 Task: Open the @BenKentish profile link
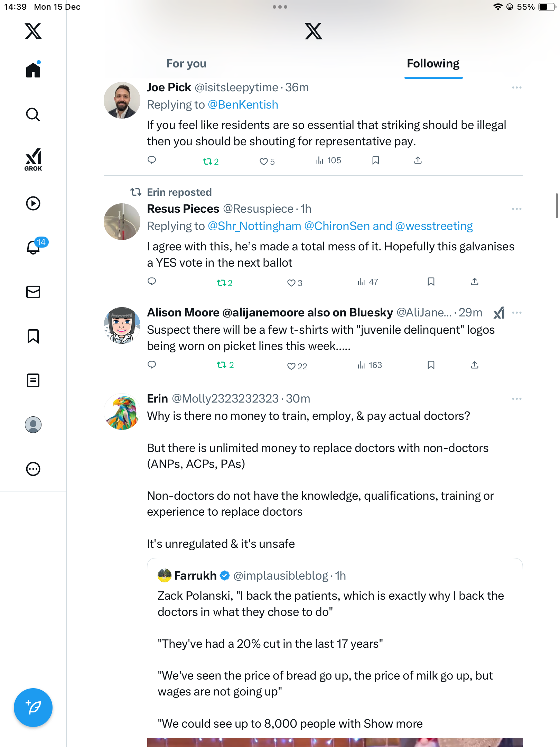(x=243, y=105)
